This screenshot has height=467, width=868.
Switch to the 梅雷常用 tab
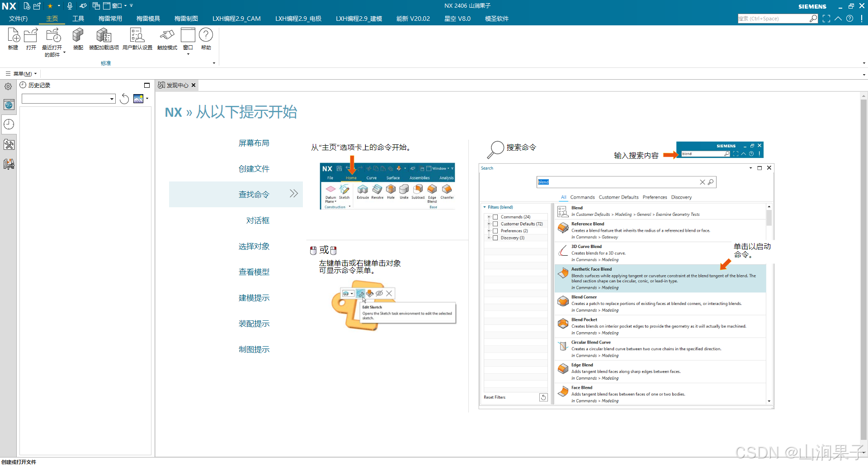[110, 19]
